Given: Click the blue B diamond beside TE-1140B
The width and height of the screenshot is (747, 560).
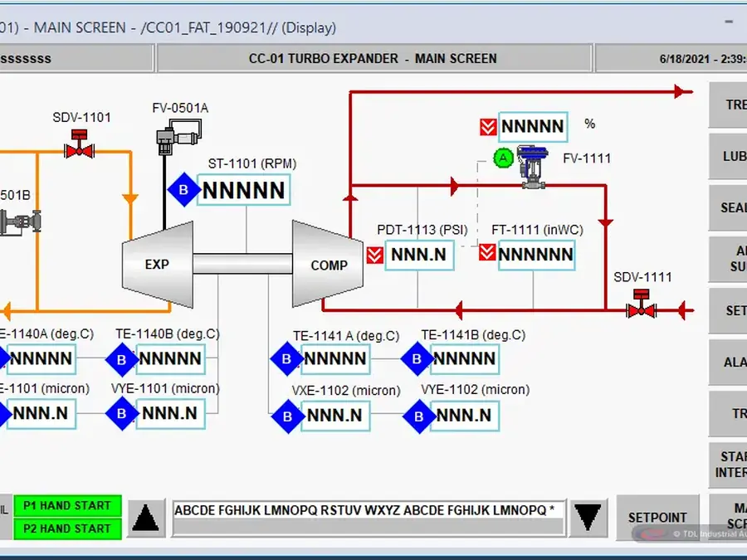Looking at the screenshot, I should 121,359.
